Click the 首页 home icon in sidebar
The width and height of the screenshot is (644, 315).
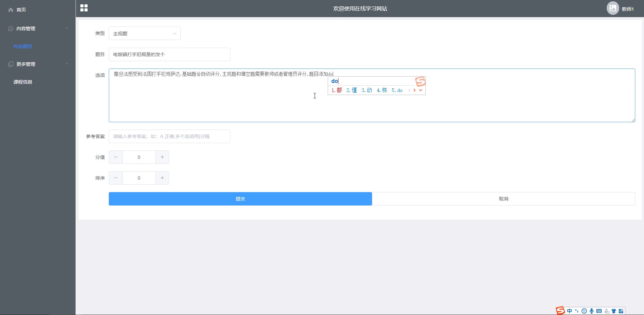[11, 10]
